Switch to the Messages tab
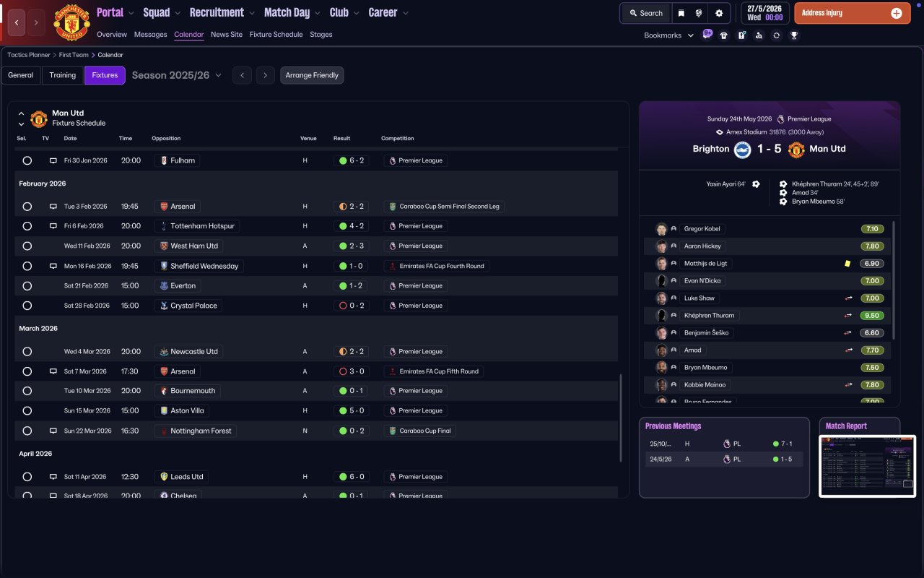 click(150, 35)
